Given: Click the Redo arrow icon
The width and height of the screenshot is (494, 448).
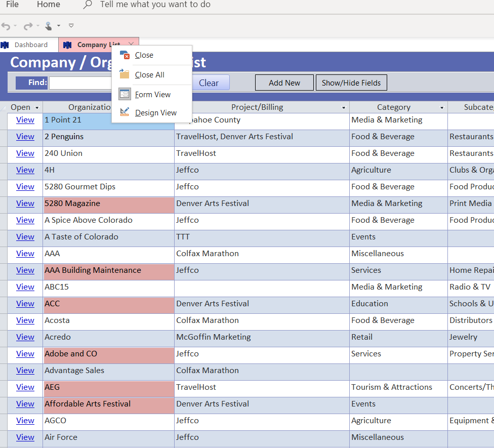Looking at the screenshot, I should tap(28, 26).
